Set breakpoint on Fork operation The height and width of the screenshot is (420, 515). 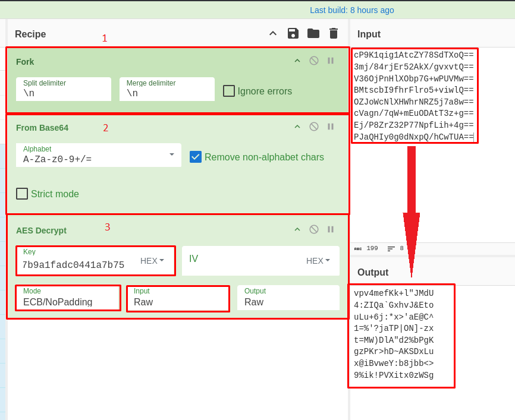[331, 61]
